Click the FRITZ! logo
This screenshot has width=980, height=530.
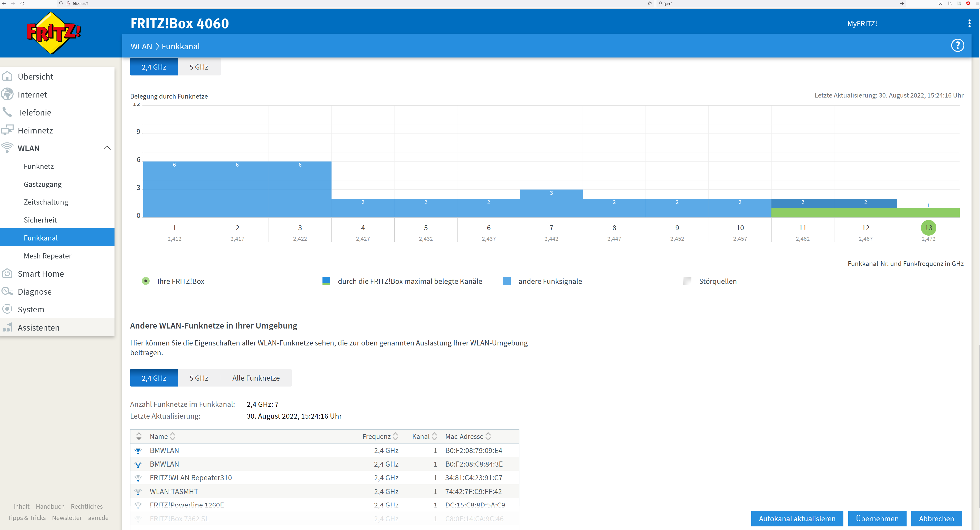click(x=54, y=33)
